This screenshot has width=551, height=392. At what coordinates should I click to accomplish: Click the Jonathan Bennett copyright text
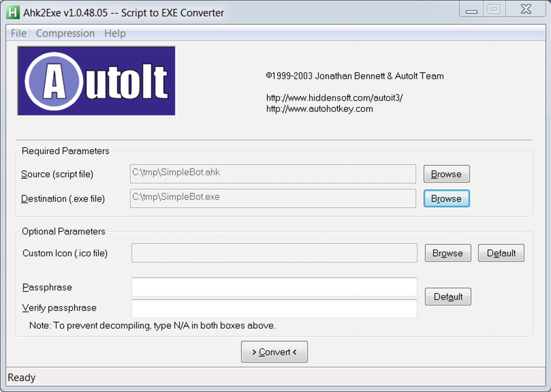pyautogui.click(x=355, y=76)
